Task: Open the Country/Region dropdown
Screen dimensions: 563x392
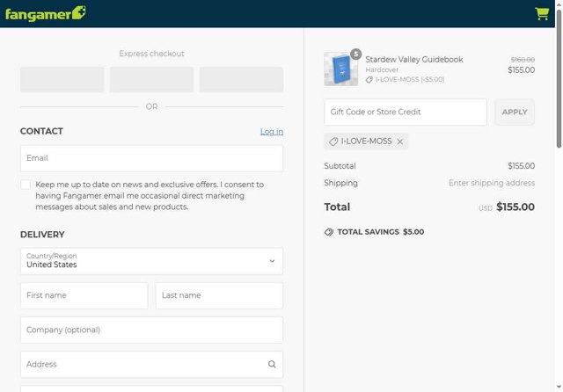Action: pos(151,261)
